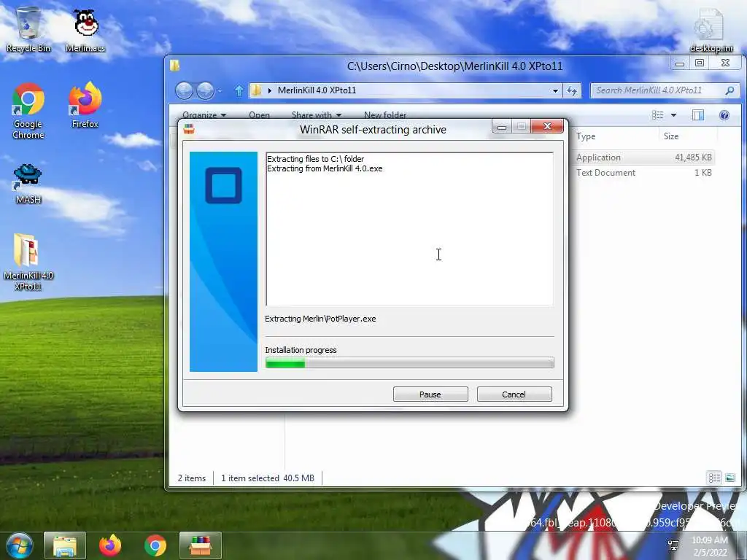Click the extraction log text area
Viewport: 747px width, 560px height.
(410, 229)
